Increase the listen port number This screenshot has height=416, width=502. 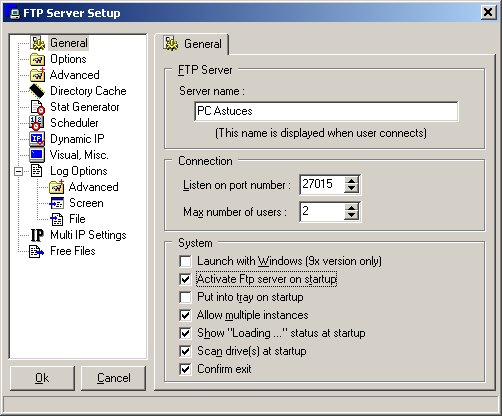point(351,180)
